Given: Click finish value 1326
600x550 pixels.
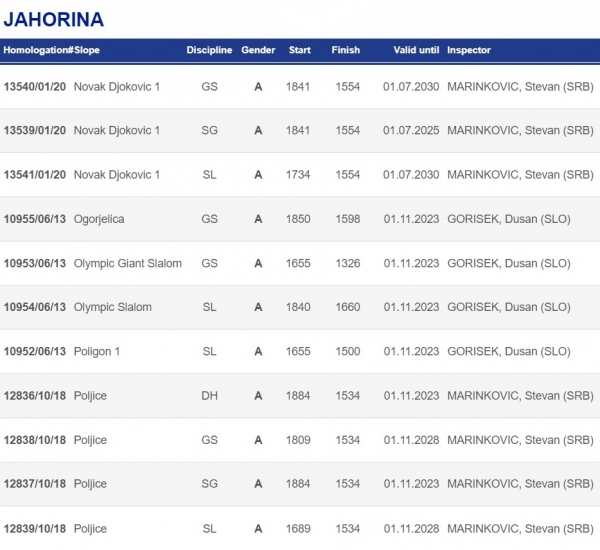Looking at the screenshot, I should click(348, 264).
